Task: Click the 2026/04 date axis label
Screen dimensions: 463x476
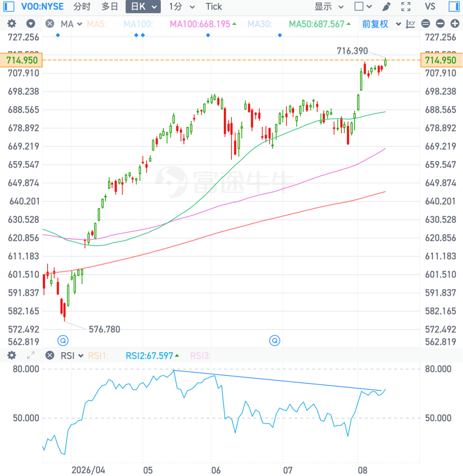Action: 88,470
